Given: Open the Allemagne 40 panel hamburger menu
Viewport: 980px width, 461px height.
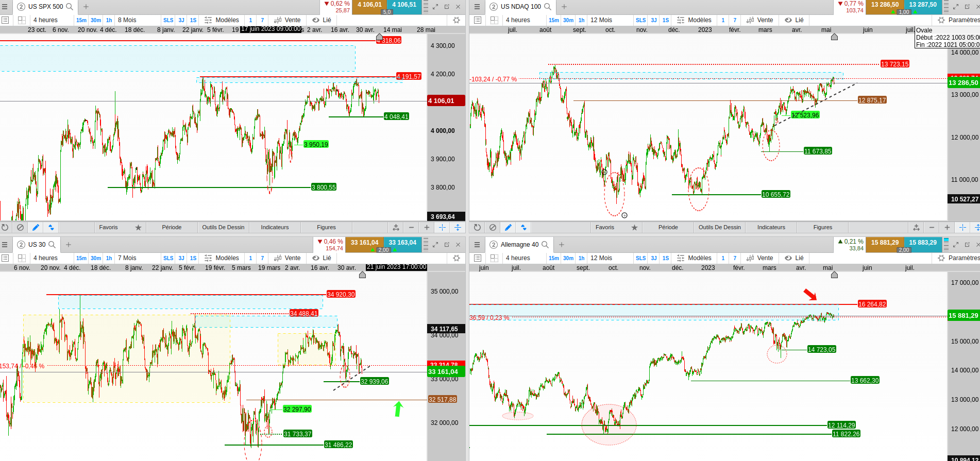Looking at the screenshot, I should pyautogui.click(x=477, y=245).
